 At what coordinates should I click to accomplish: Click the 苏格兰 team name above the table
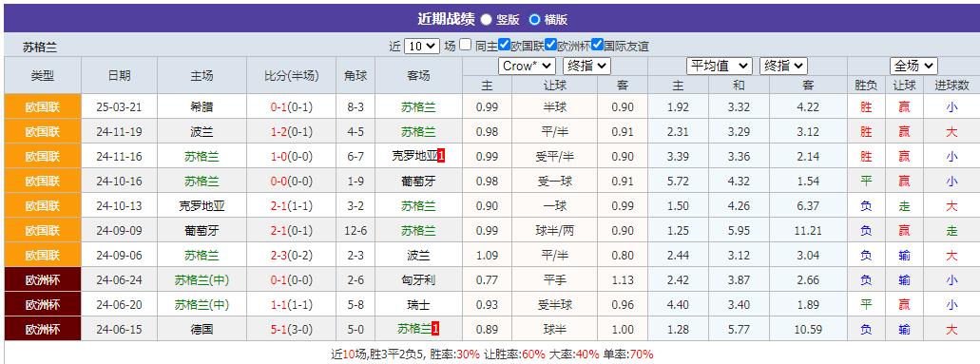click(x=40, y=48)
